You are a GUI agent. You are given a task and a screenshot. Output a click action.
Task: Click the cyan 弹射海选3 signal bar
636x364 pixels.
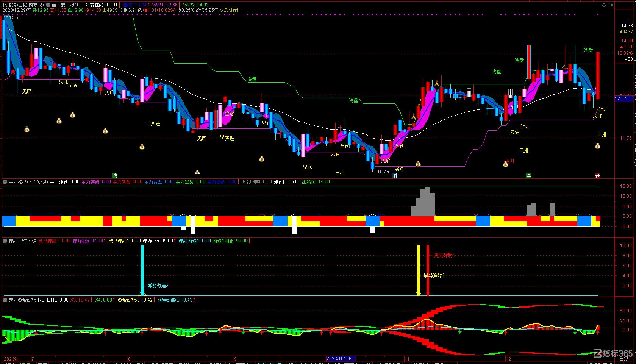(142, 270)
